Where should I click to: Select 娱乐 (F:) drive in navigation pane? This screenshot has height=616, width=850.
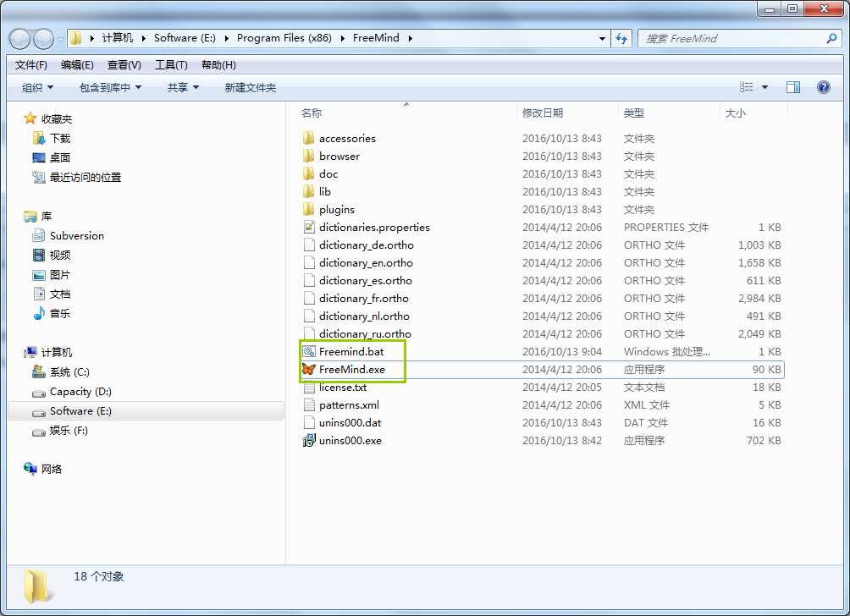coord(69,430)
